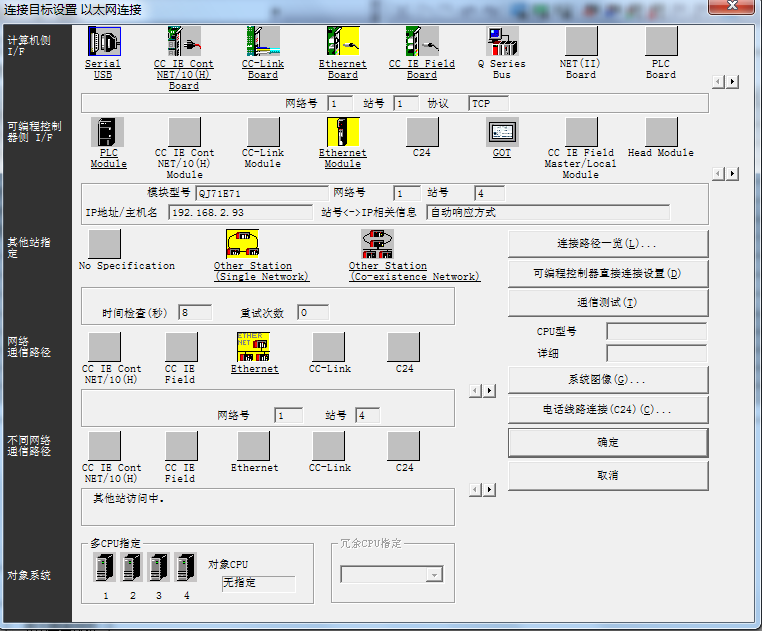
Task: Select the Serial USB interface icon
Action: 103,42
